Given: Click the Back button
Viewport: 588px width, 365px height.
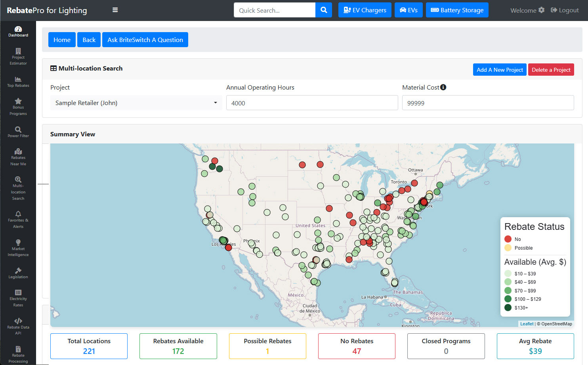Looking at the screenshot, I should click(89, 40).
